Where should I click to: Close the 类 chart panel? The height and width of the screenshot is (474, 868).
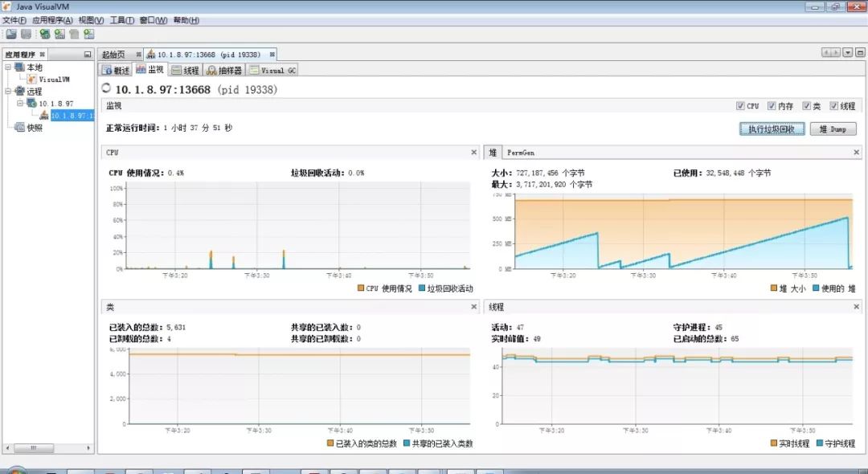click(474, 306)
